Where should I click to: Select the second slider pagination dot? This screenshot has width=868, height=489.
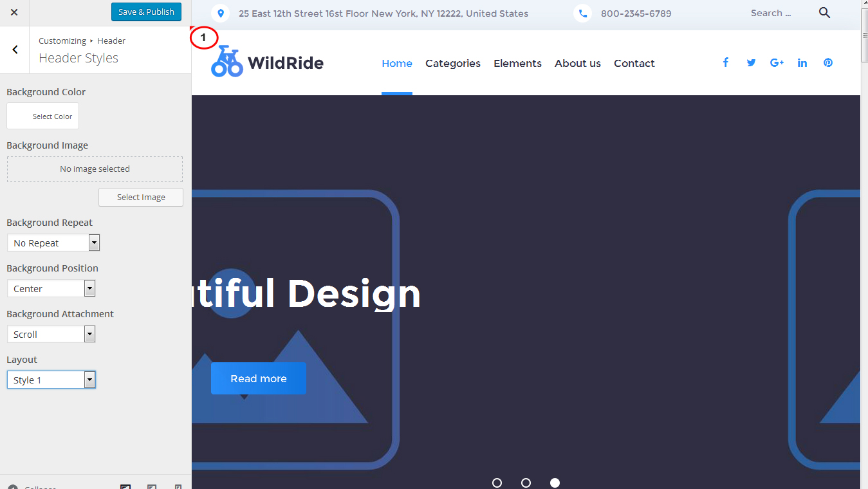(526, 483)
